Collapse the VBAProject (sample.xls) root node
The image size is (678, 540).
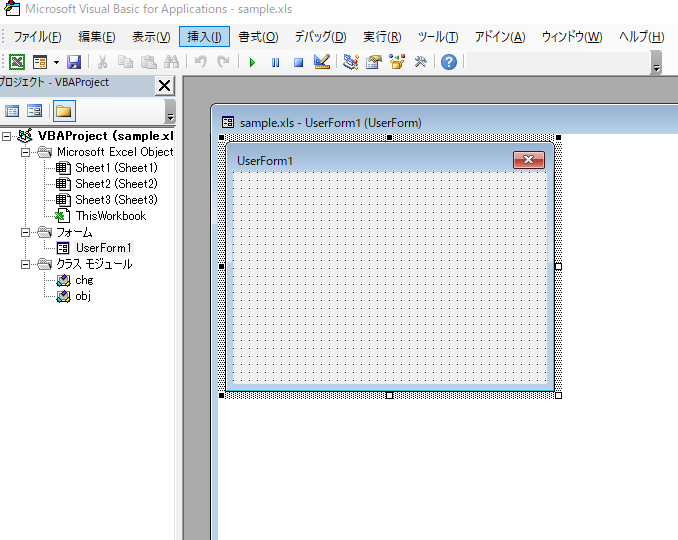pos(6,137)
